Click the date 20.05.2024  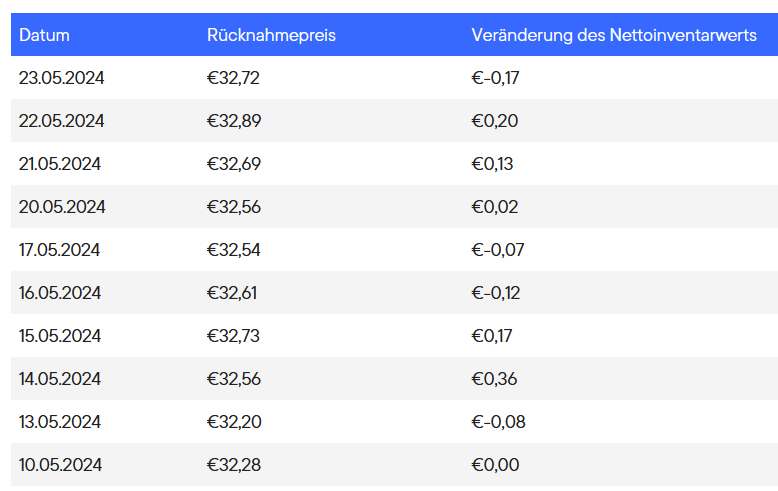pyautogui.click(x=62, y=207)
